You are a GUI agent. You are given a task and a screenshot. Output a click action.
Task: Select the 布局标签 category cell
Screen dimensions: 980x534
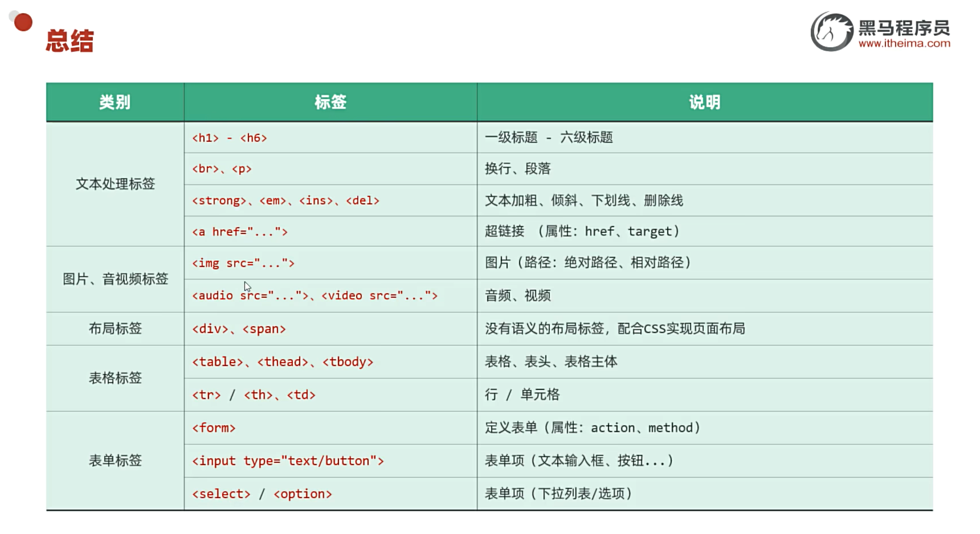tap(115, 328)
